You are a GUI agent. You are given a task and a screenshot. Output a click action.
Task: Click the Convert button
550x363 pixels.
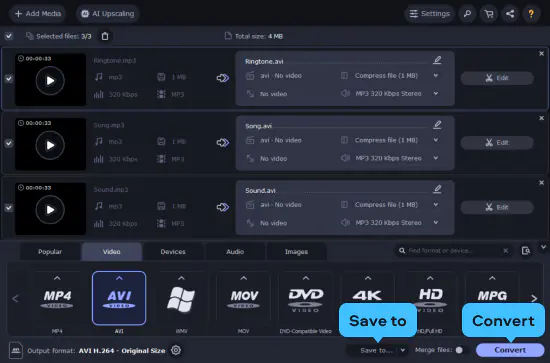[510, 350]
